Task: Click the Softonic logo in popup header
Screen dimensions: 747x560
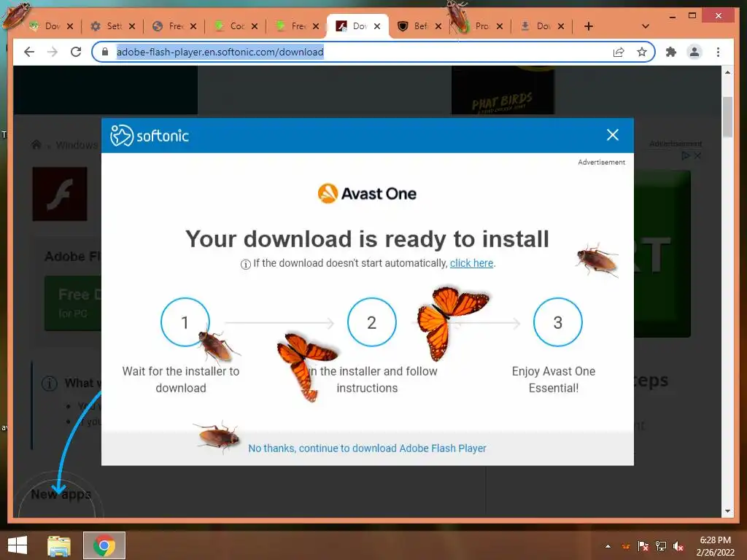Action: [x=150, y=136]
